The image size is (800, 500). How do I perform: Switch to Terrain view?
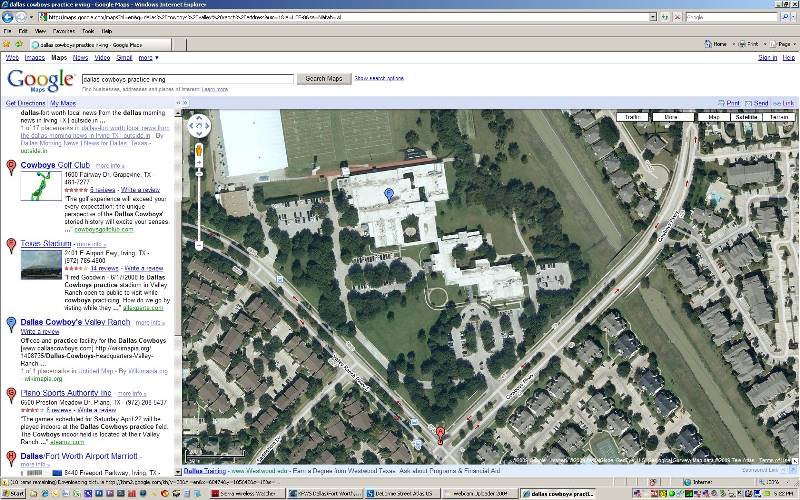tap(779, 117)
